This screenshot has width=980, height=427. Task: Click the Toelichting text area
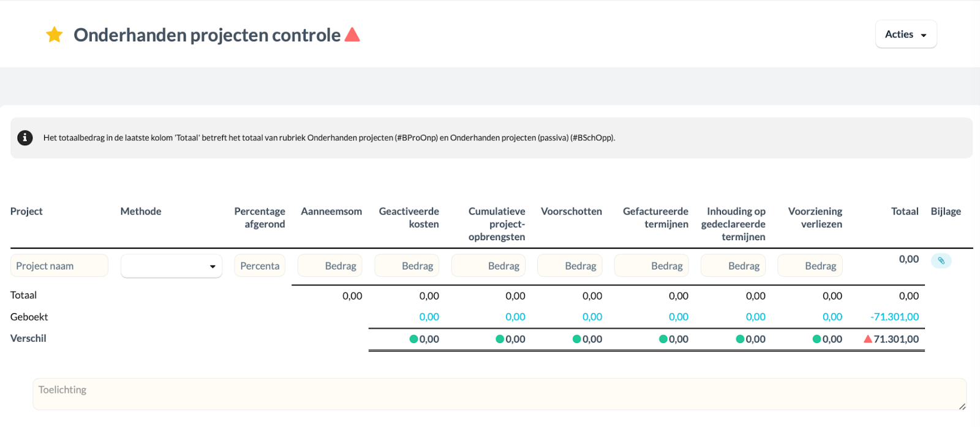click(x=499, y=394)
